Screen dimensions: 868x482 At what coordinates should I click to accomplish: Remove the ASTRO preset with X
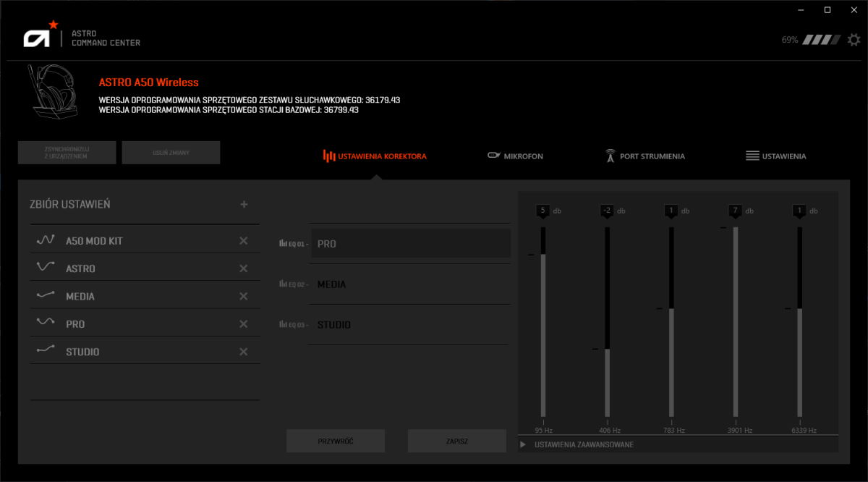pyautogui.click(x=244, y=269)
